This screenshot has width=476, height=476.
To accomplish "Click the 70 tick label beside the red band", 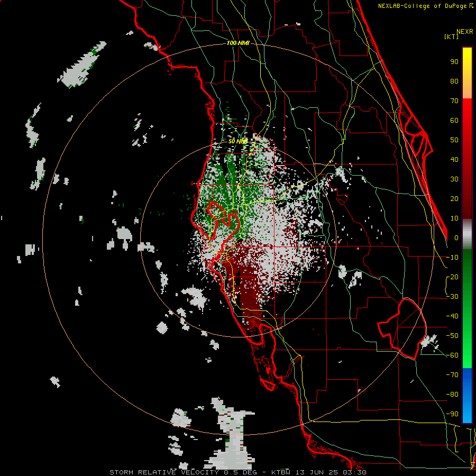I will click(x=454, y=101).
